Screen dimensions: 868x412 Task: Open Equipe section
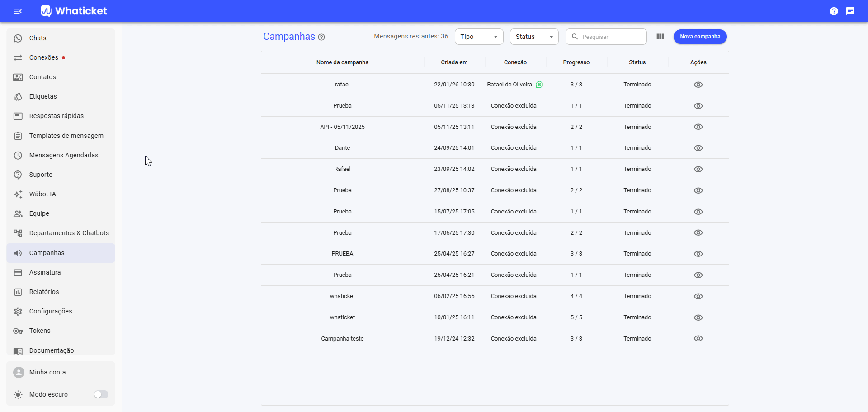(61, 213)
